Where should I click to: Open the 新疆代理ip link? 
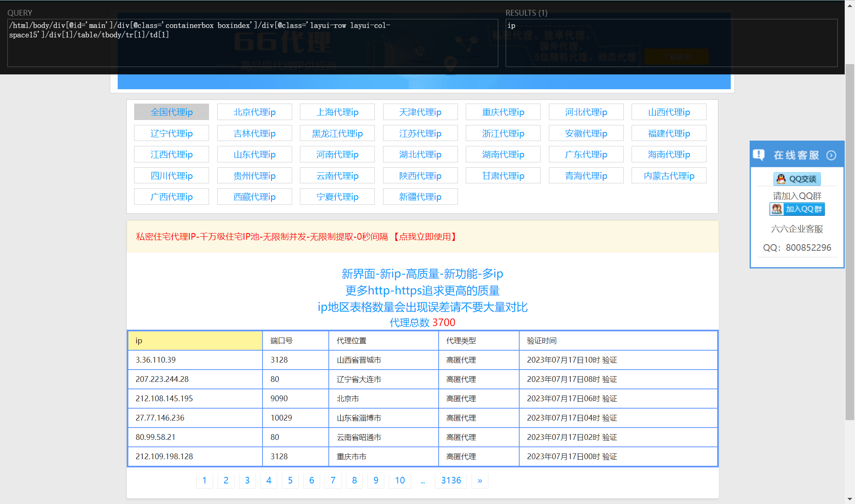[420, 197]
